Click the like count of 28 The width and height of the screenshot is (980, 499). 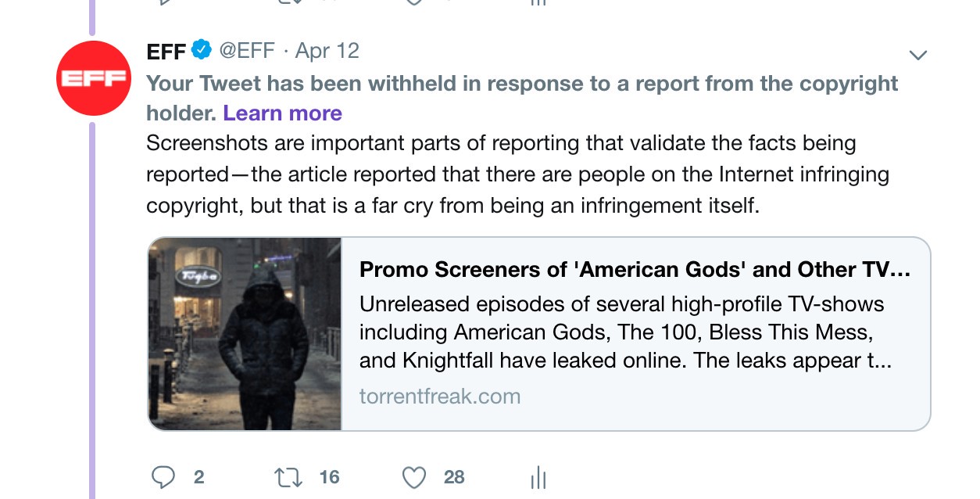[454, 477]
